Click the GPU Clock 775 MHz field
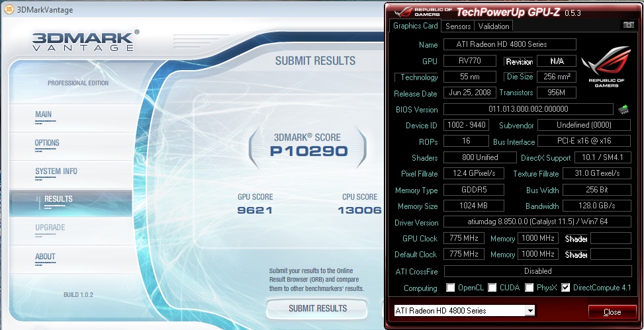This screenshot has width=644, height=330. 464,238
